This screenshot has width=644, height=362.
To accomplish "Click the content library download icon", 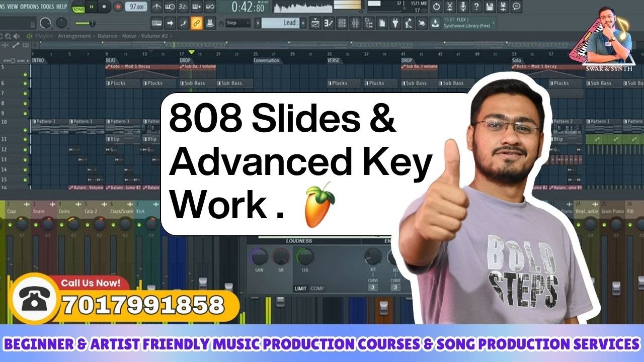I will (434, 23).
